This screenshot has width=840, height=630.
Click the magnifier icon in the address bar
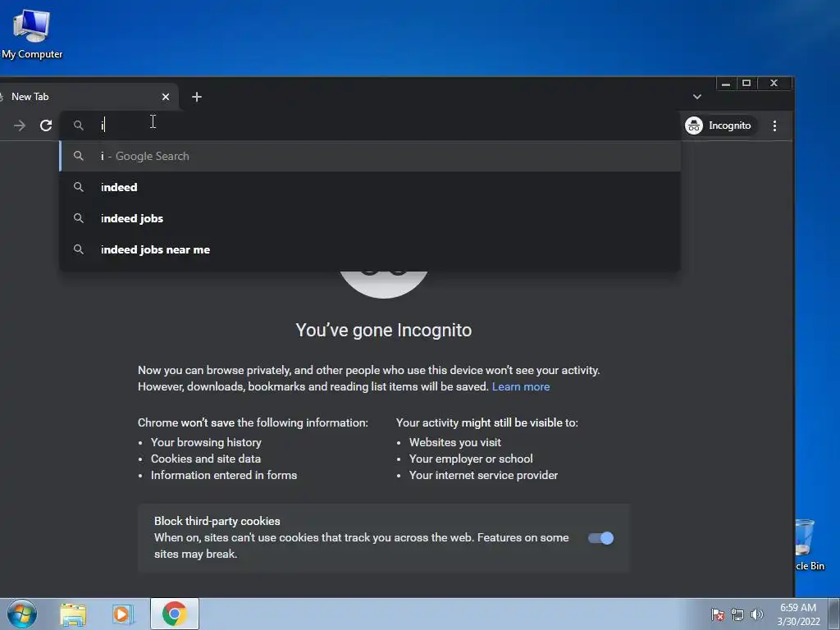point(78,126)
